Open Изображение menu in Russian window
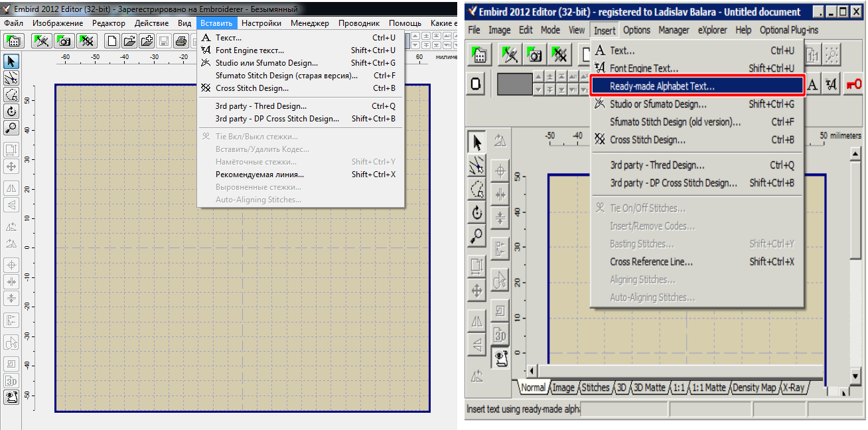Screen dimensions: 868x430 tap(58, 23)
